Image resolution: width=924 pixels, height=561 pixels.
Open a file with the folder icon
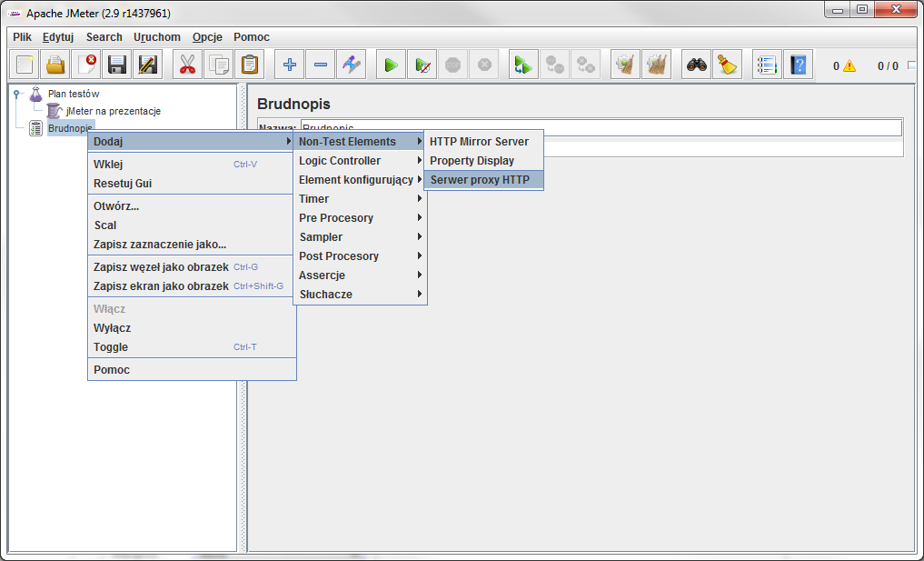point(55,65)
